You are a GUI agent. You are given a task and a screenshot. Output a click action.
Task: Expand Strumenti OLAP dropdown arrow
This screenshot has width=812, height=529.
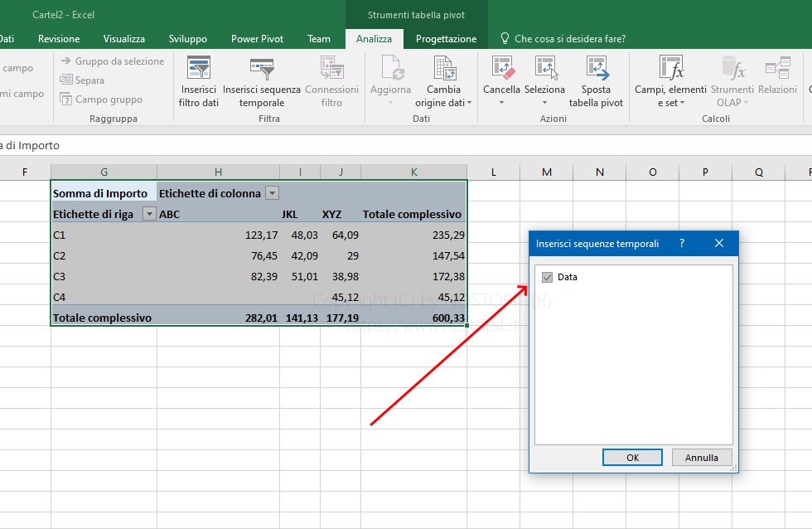pos(747,103)
